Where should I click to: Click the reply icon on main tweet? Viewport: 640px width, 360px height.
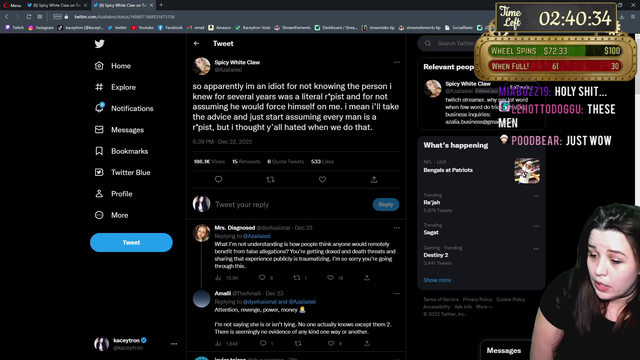(218, 179)
